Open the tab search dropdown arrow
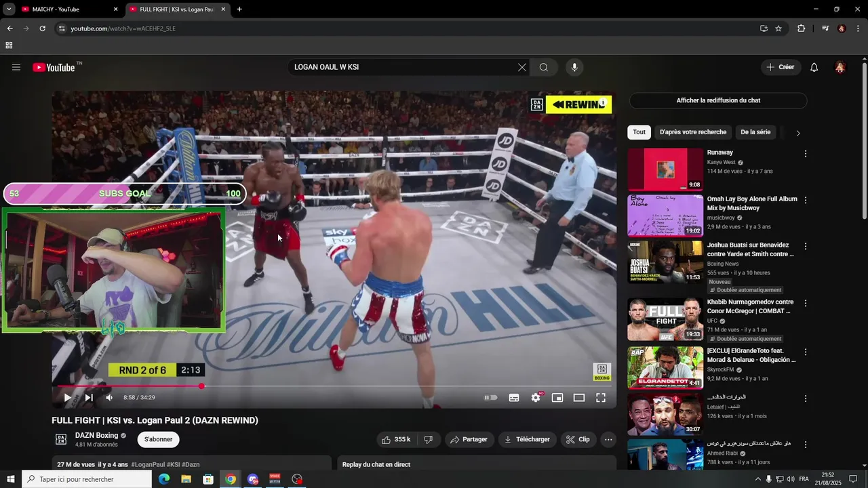The width and height of the screenshot is (868, 488). tap(9, 9)
